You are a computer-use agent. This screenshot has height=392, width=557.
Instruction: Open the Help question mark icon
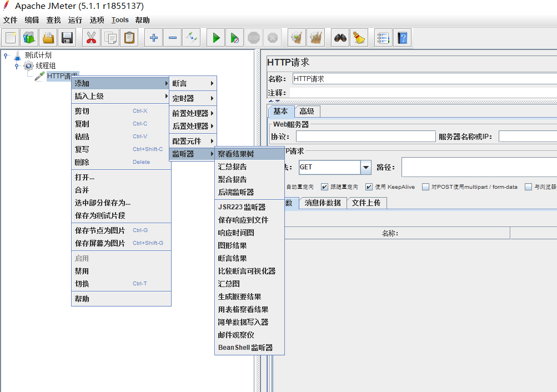coord(403,38)
